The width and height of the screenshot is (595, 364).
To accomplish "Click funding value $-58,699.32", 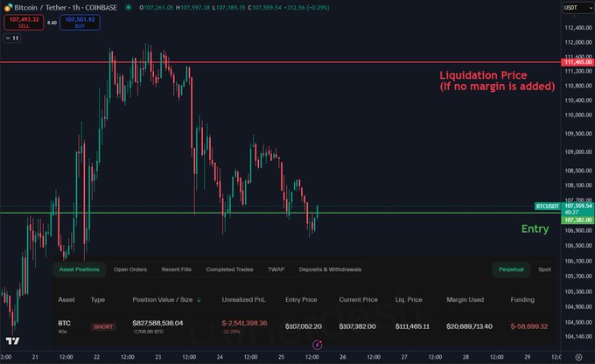I will pyautogui.click(x=529, y=326).
